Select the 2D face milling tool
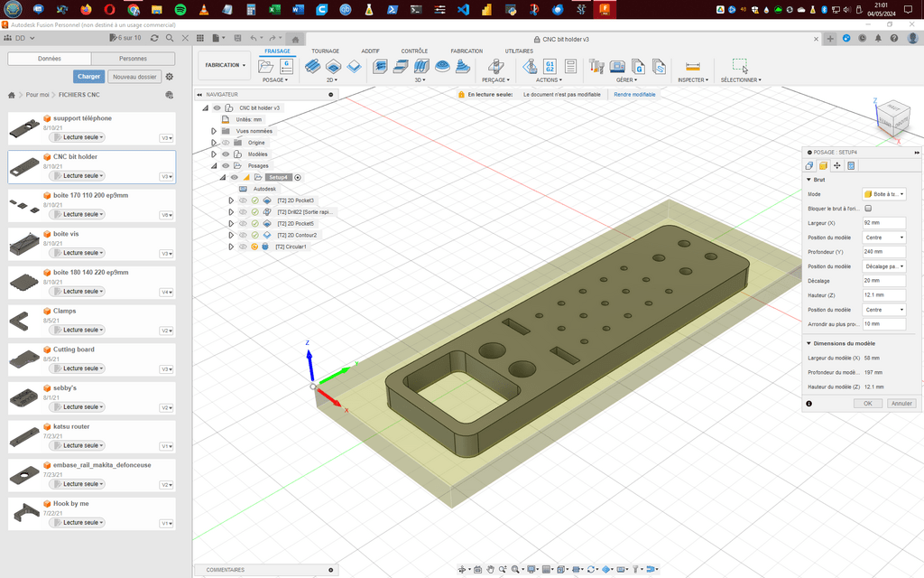This screenshot has width=924, height=578. click(x=354, y=67)
